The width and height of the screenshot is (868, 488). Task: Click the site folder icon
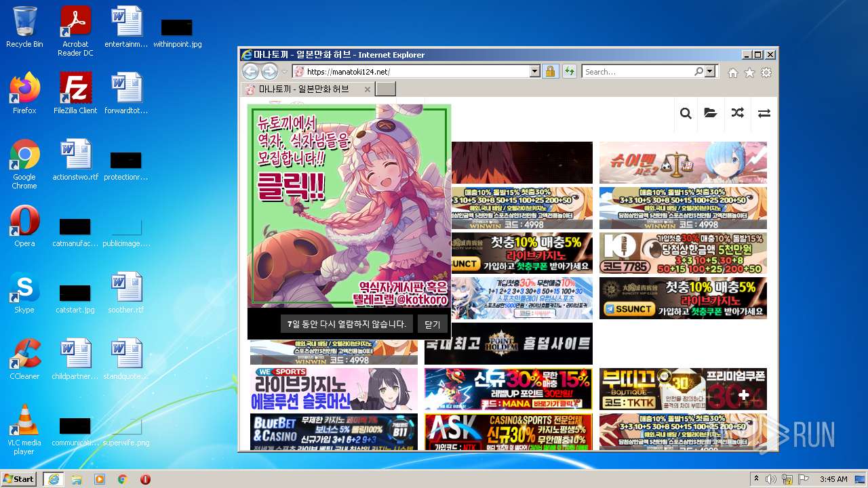711,113
